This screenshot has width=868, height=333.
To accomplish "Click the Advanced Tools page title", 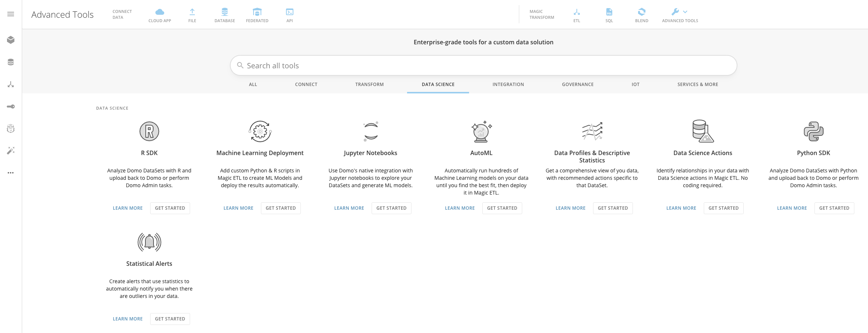I will click(62, 14).
